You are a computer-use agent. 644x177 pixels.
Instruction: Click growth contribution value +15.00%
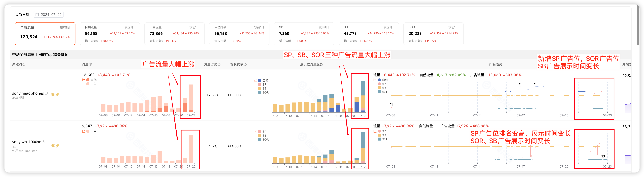pyautogui.click(x=234, y=95)
